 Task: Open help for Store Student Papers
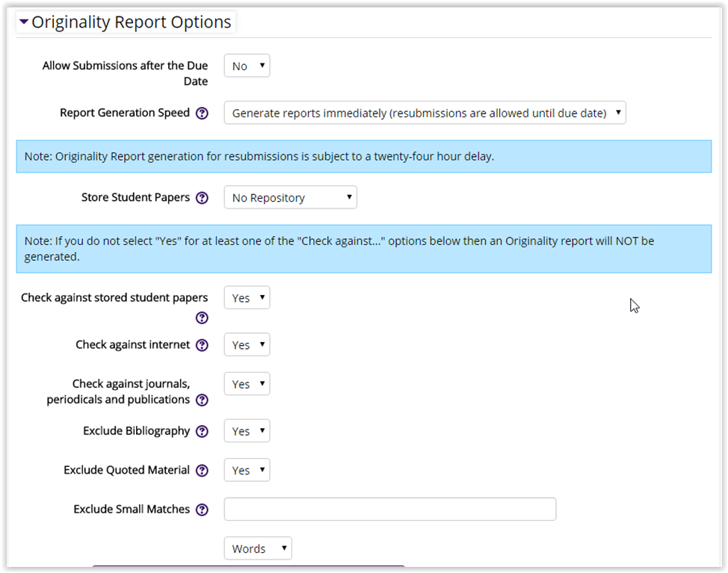(202, 198)
